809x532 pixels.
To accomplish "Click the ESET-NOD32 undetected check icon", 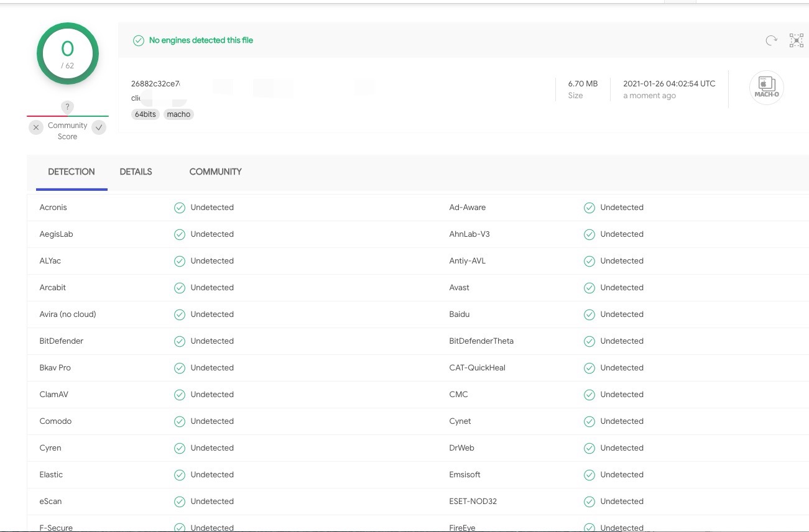I will (589, 502).
